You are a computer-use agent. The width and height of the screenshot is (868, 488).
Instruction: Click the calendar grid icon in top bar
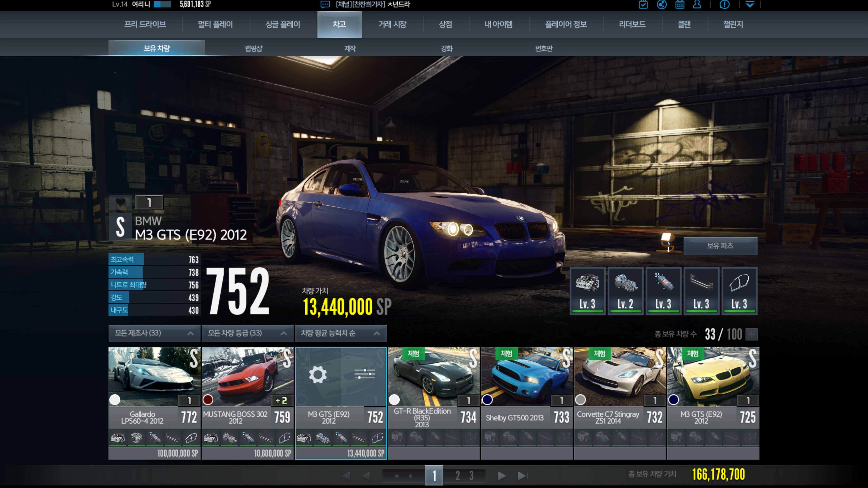click(680, 4)
